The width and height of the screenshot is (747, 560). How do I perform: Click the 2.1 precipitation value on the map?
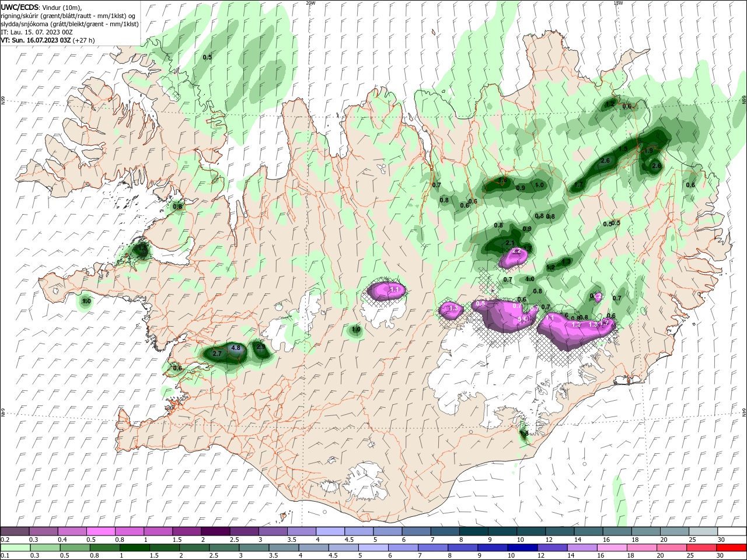[x=509, y=243]
